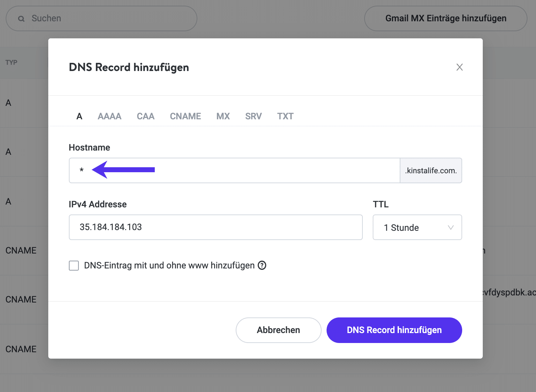Viewport: 536px width, 392px height.
Task: Click the search magnifier icon
Action: pyautogui.click(x=21, y=19)
